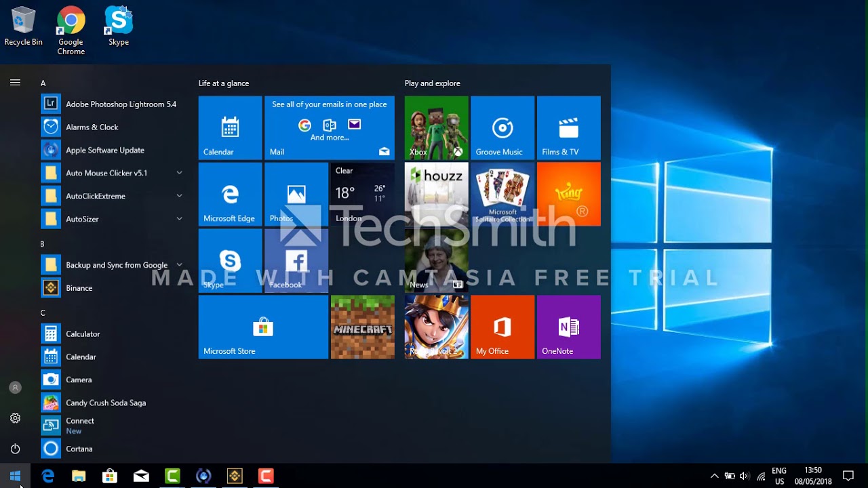Click the Life at a glance group title
The width and height of the screenshot is (868, 488).
(x=224, y=83)
